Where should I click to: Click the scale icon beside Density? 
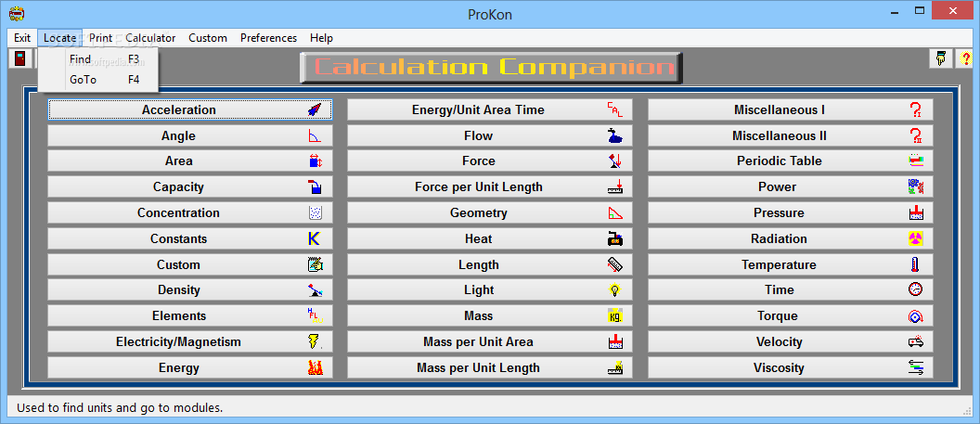pyautogui.click(x=315, y=289)
